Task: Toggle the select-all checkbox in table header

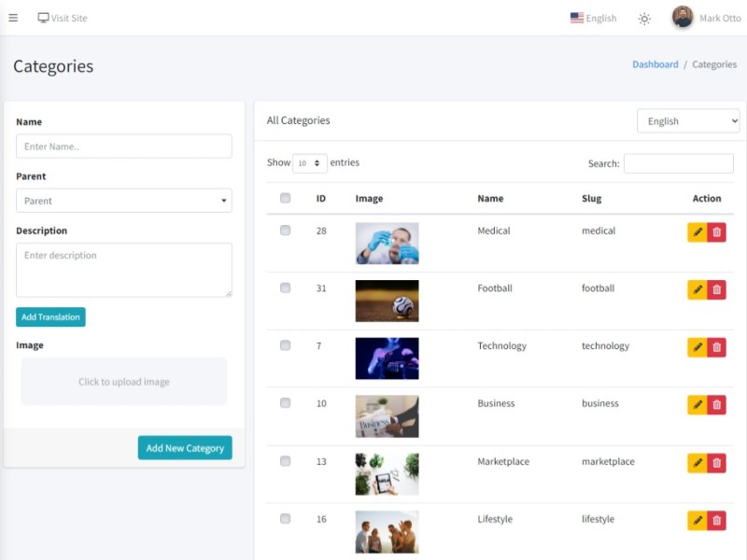Action: tap(286, 198)
